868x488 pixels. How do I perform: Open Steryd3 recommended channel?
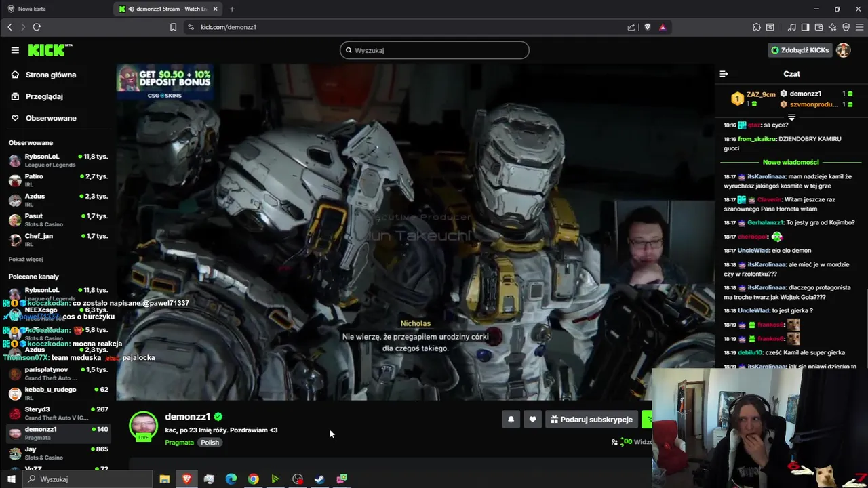[x=57, y=413]
